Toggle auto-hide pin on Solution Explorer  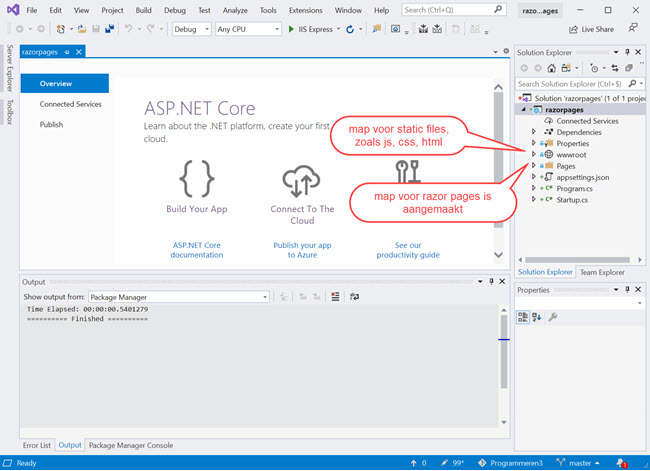(627, 52)
